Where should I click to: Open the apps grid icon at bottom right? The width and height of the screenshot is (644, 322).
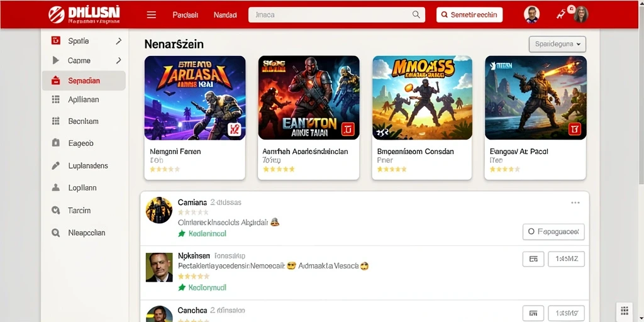625,311
